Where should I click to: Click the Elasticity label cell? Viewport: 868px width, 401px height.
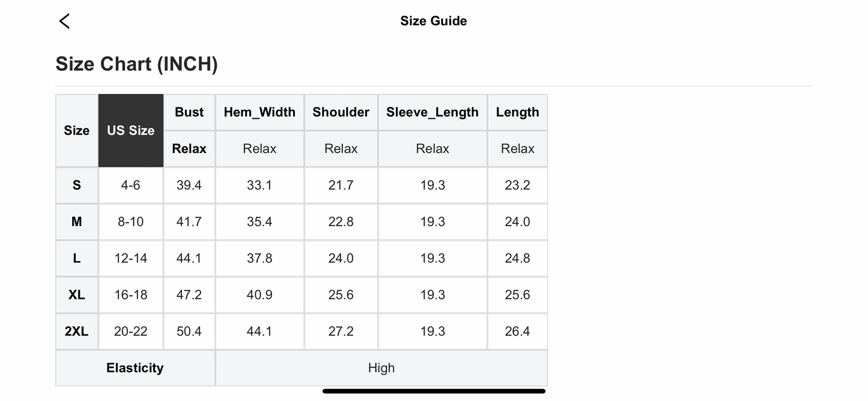click(x=135, y=368)
